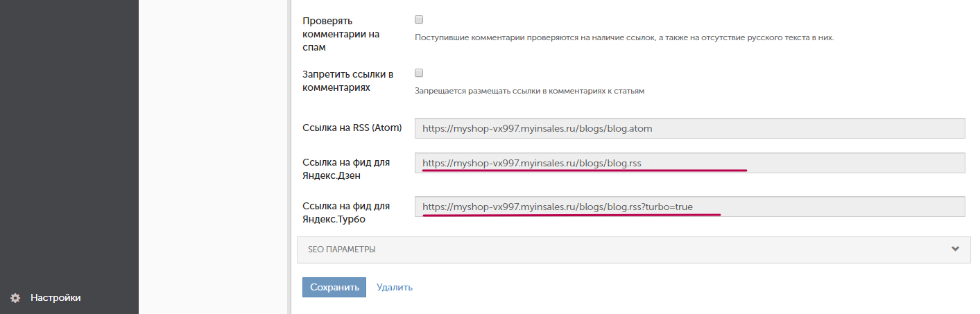Screen dimensions: 980x314
Task: Click the Удалить link
Action: 395,287
